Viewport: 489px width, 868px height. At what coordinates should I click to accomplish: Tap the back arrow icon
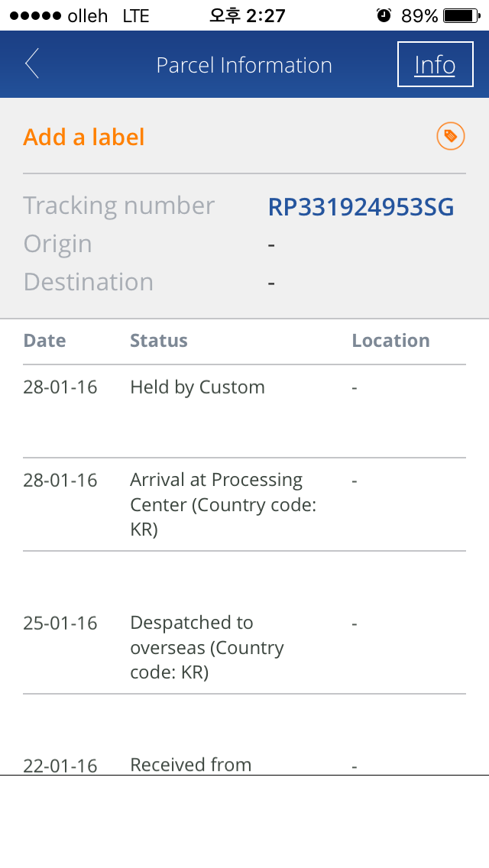pos(32,64)
